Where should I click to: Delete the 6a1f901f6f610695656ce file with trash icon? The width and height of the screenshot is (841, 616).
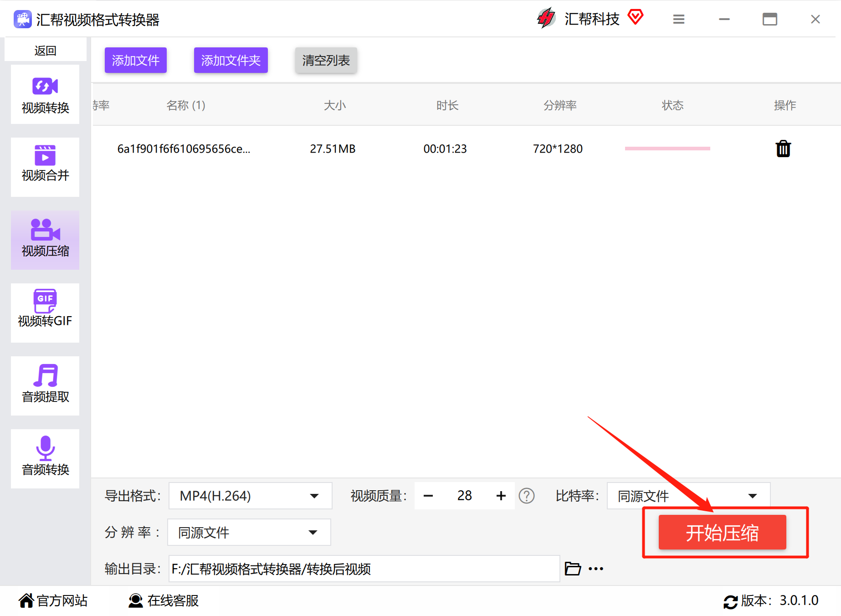coord(783,149)
